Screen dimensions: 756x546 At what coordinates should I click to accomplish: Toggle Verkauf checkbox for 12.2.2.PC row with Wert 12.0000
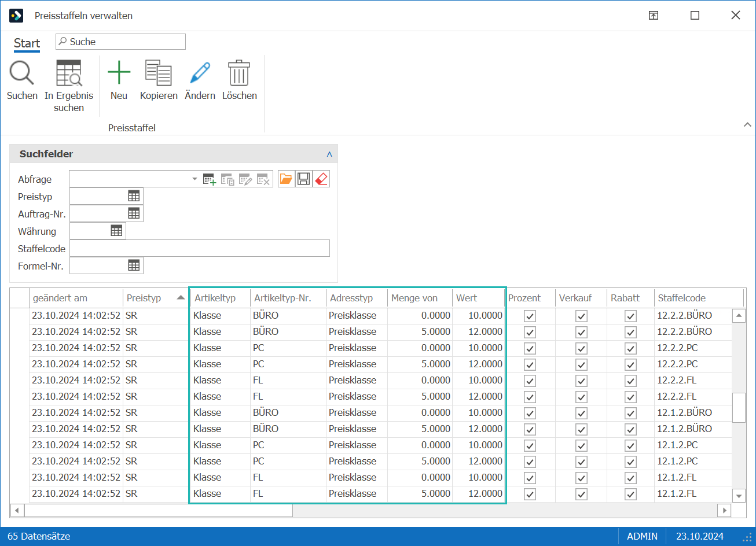pos(582,365)
